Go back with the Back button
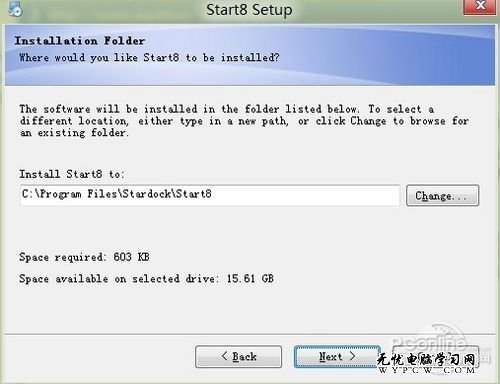The width and height of the screenshot is (500, 384). [239, 357]
